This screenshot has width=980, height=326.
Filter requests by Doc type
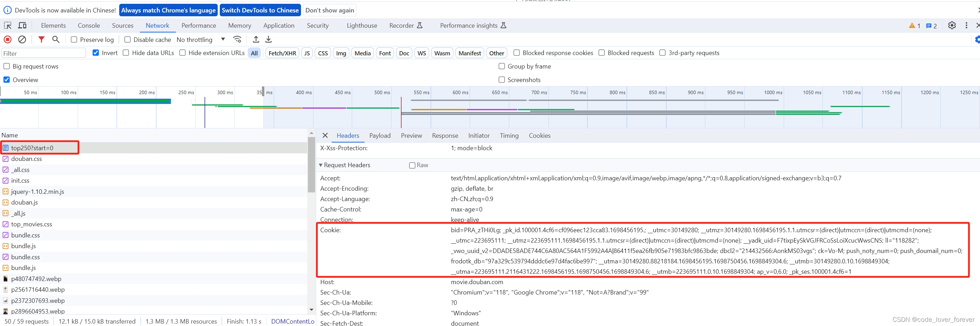click(404, 53)
